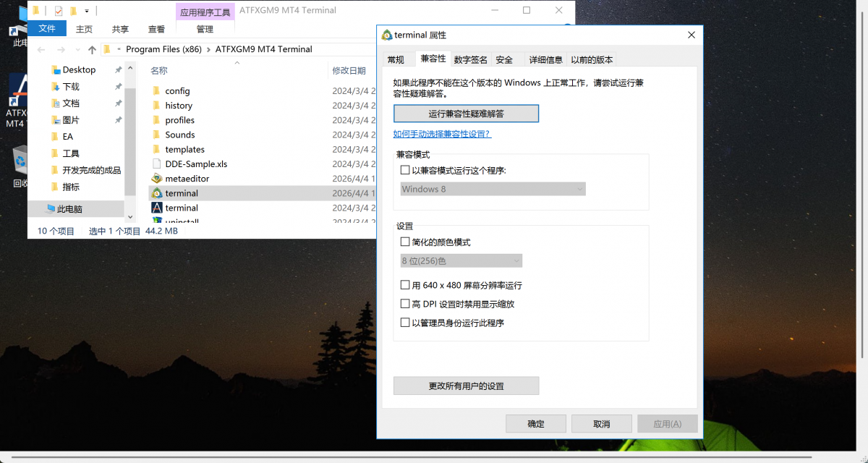Enable 以兼容模式运行这个程序 checkbox
This screenshot has width=868, height=463.
(405, 170)
